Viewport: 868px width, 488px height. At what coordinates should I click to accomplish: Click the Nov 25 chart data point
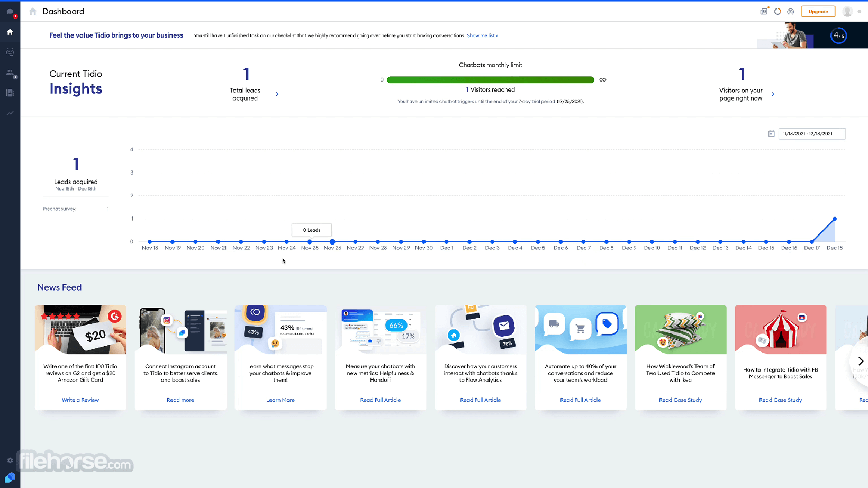point(310,242)
